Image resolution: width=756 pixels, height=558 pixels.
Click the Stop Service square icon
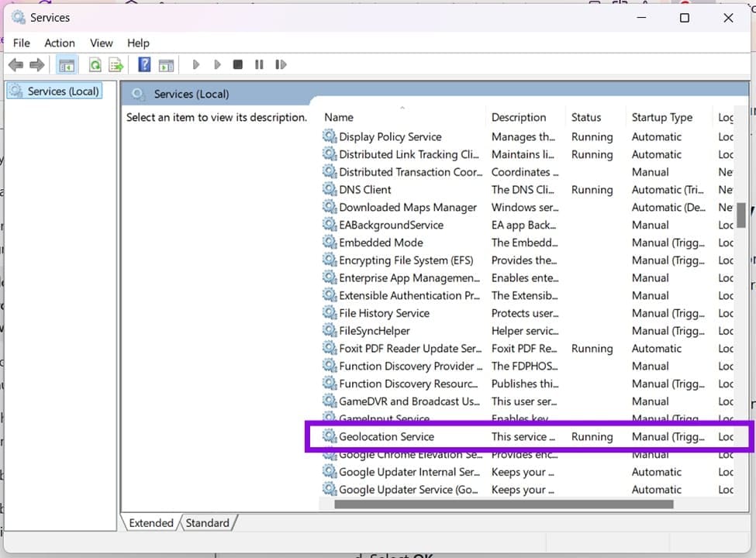(238, 64)
